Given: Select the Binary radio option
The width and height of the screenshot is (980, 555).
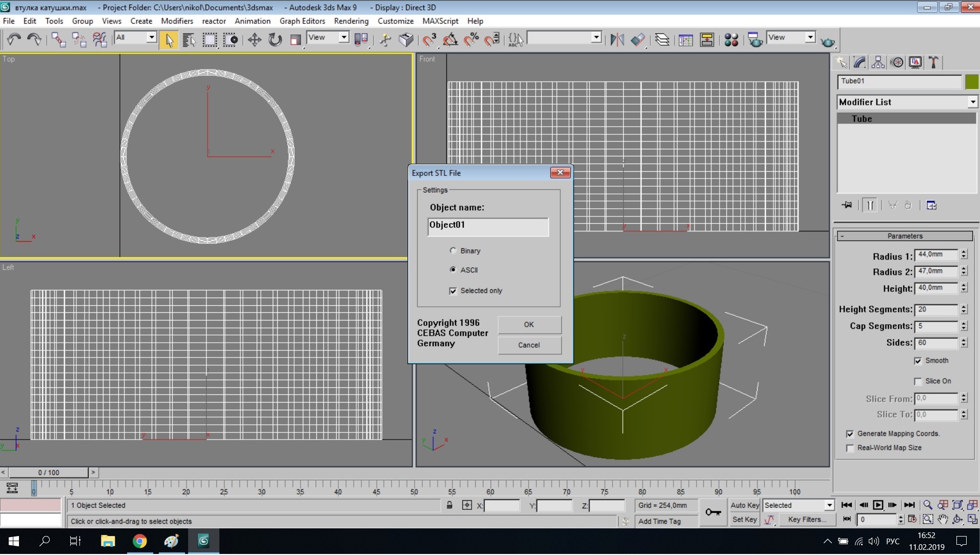Looking at the screenshot, I should (453, 251).
